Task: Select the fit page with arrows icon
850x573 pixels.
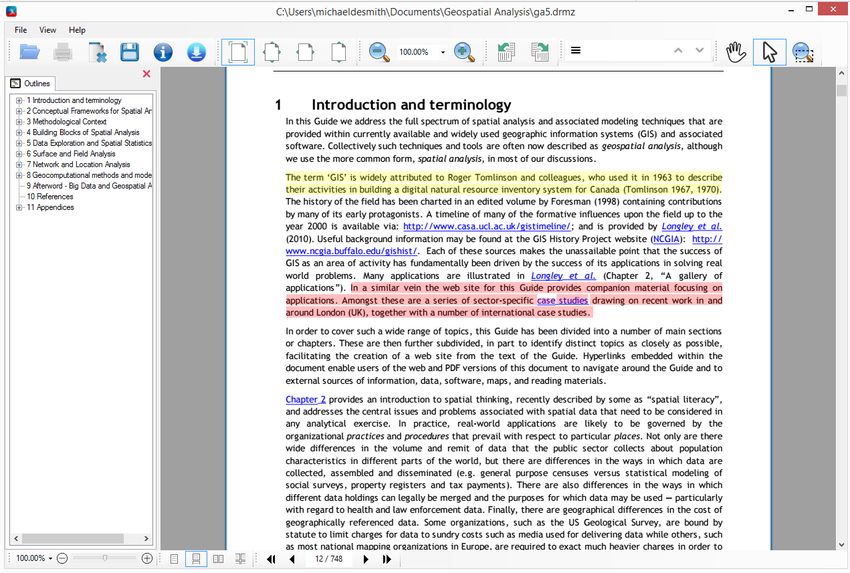Action: [272, 52]
